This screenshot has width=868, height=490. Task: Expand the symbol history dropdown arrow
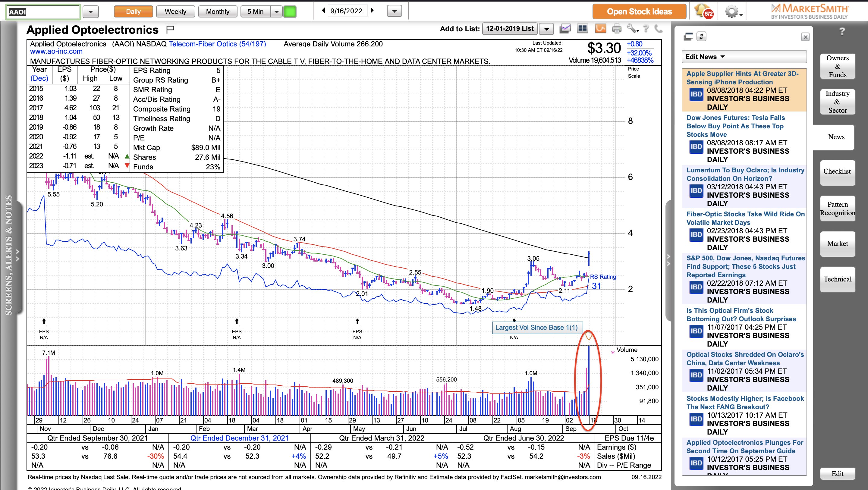90,12
